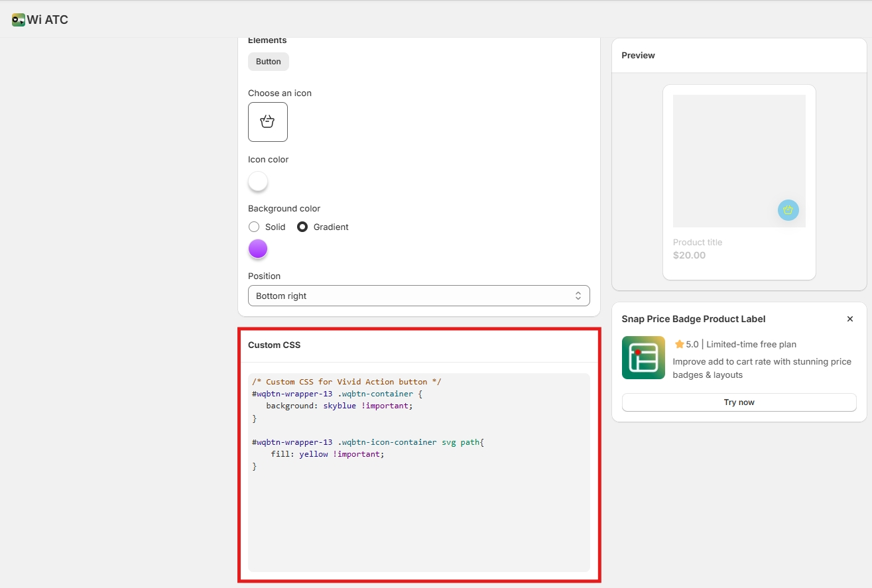Image resolution: width=872 pixels, height=588 pixels.
Task: Click the Wi ATC title text
Action: (48, 20)
